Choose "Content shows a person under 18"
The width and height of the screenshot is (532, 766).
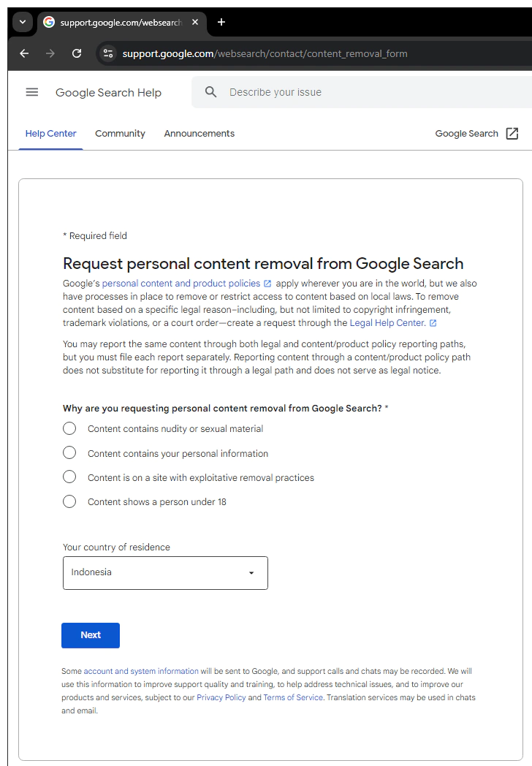pyautogui.click(x=69, y=501)
